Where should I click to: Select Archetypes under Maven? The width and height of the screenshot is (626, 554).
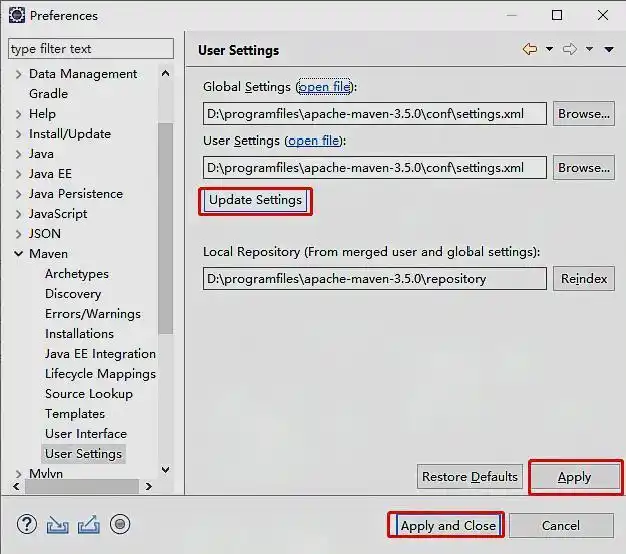point(77,274)
